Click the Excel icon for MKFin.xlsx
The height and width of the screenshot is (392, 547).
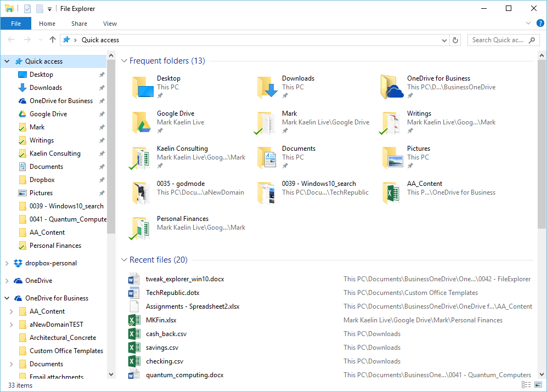point(134,320)
